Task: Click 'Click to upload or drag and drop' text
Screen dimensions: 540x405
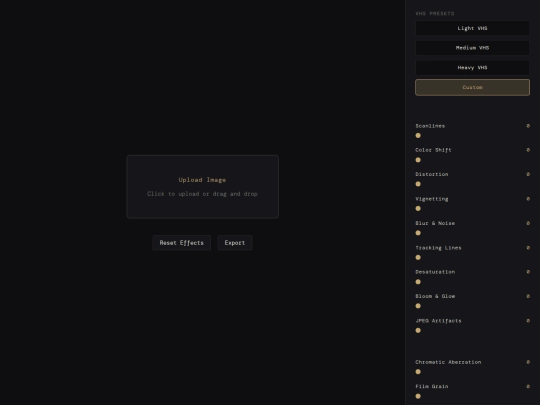Action: coord(202,194)
